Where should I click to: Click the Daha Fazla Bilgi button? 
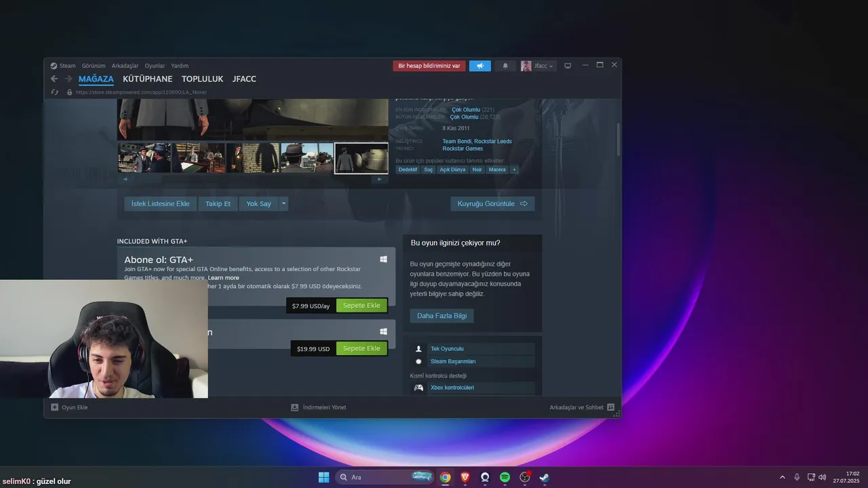(x=442, y=316)
